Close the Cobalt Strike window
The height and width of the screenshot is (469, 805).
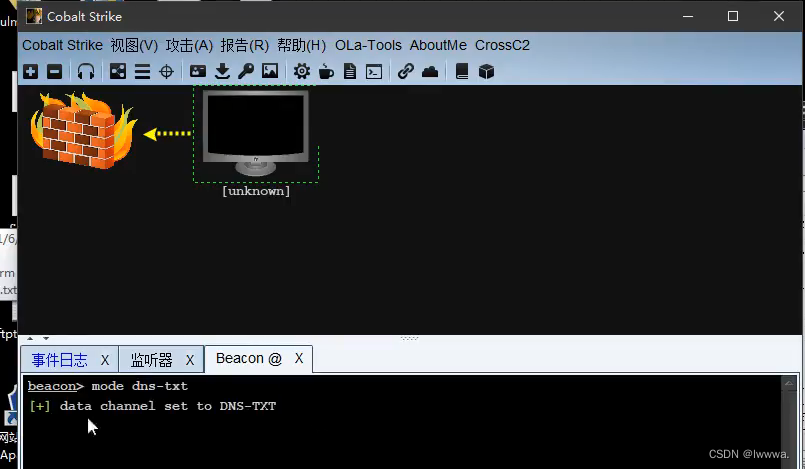click(779, 16)
